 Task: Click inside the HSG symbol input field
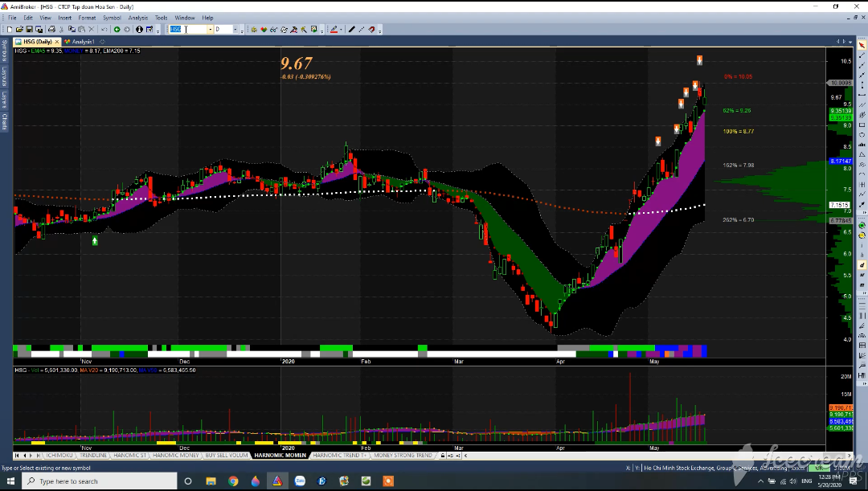[187, 30]
